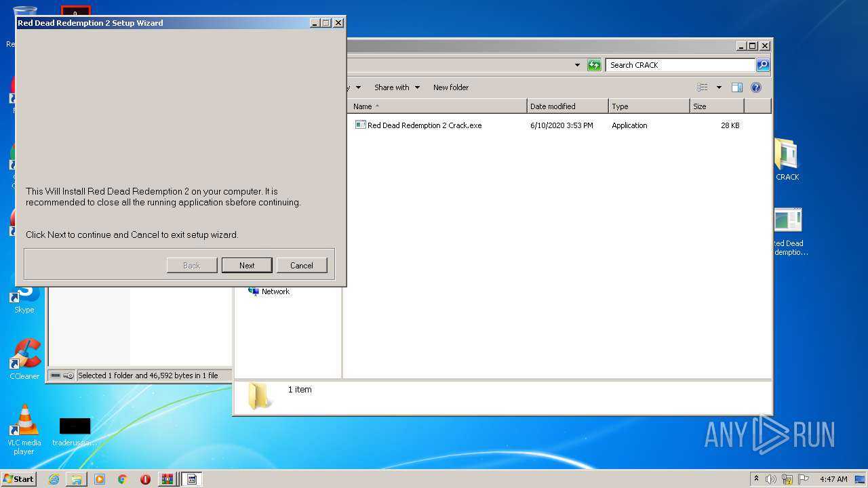Click date 6/10/2020 3:53 PM cell
868x488 pixels.
561,125
